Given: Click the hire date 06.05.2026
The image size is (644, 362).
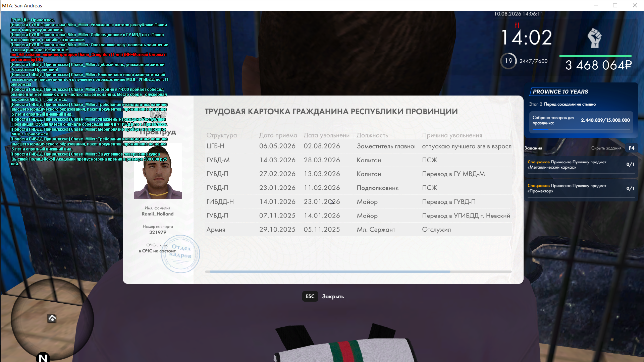Looking at the screenshot, I should tap(277, 146).
